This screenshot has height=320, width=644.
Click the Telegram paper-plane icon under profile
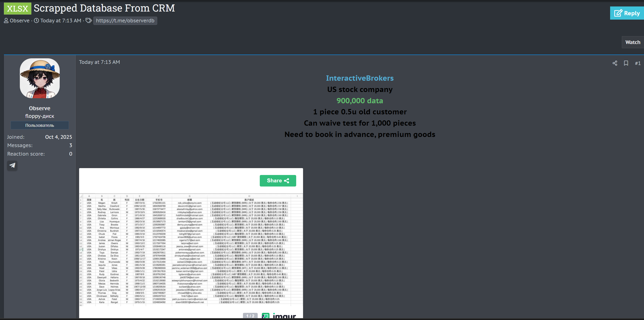(12, 165)
